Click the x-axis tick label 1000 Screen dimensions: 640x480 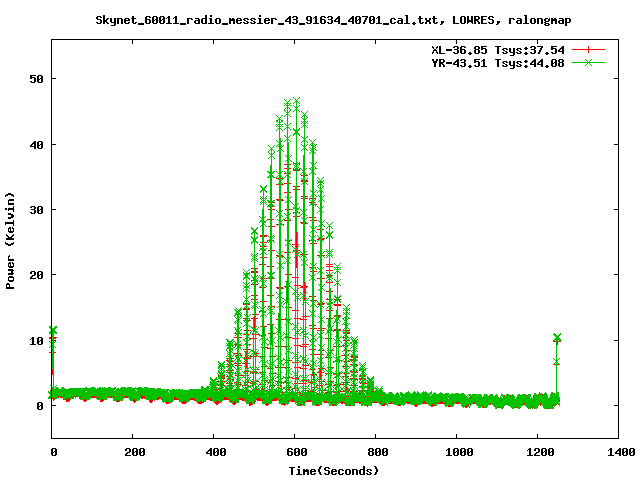coord(459,452)
